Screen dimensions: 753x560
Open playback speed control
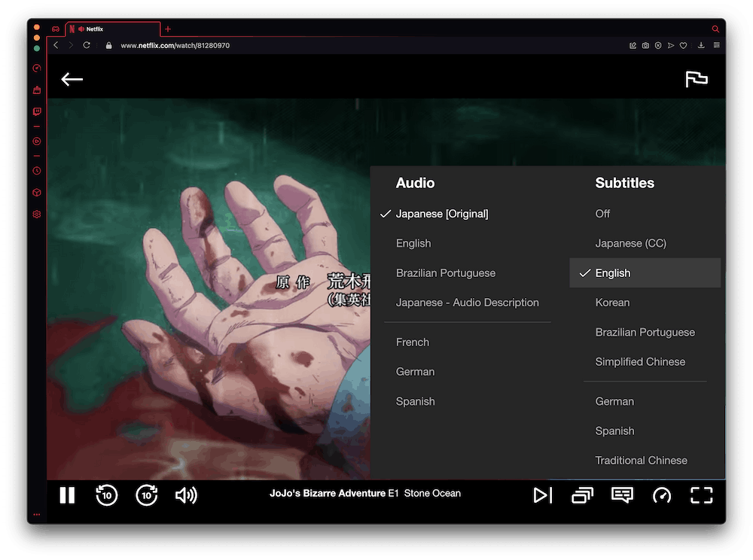coord(662,495)
